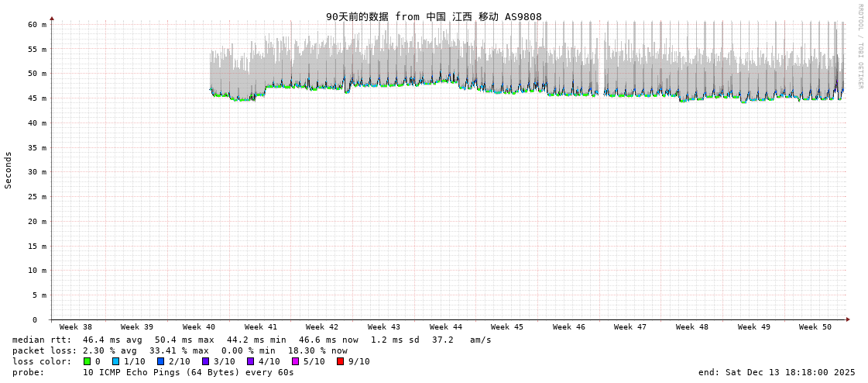The width and height of the screenshot is (868, 383).
Task: Select the blue 2/10 loss color swatch
Action: pyautogui.click(x=160, y=361)
